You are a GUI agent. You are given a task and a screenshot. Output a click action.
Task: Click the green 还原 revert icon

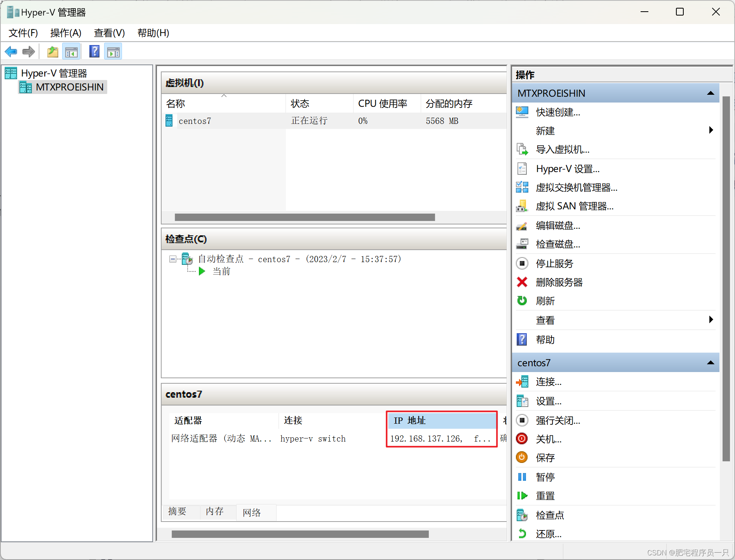pos(522,534)
